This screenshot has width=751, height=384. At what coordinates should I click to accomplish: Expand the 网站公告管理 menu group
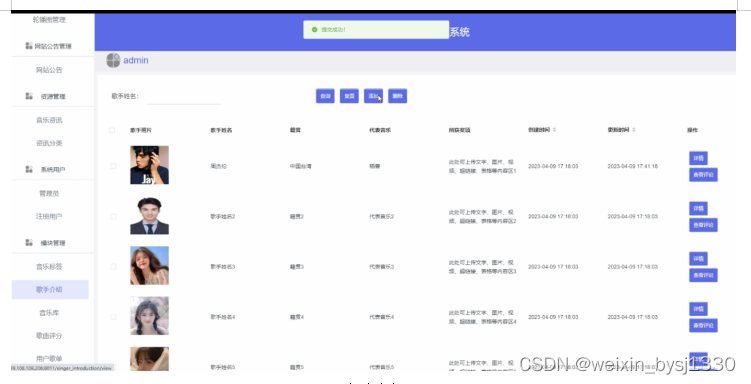(x=53, y=46)
